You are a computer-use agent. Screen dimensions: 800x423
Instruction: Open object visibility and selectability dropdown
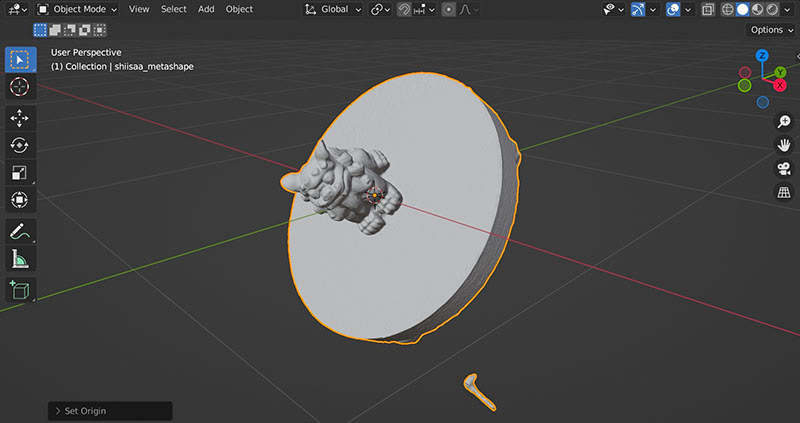coord(614,9)
